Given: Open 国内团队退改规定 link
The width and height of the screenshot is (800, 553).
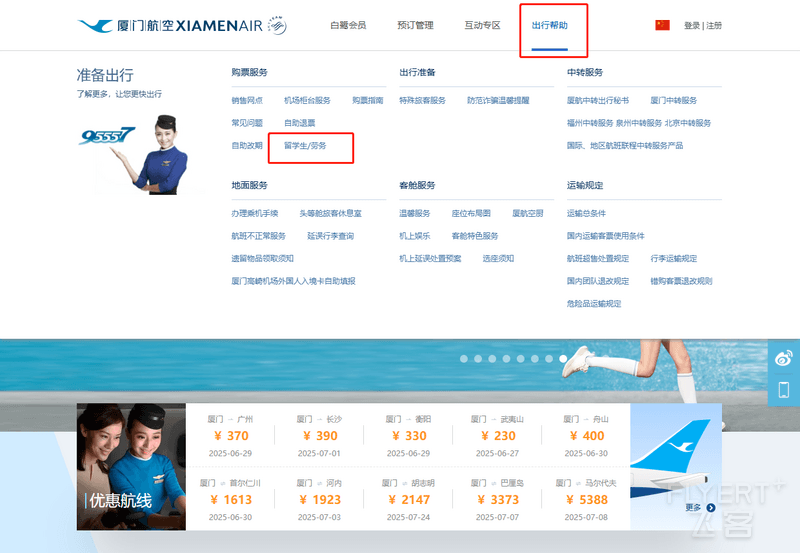Looking at the screenshot, I should pos(597,281).
